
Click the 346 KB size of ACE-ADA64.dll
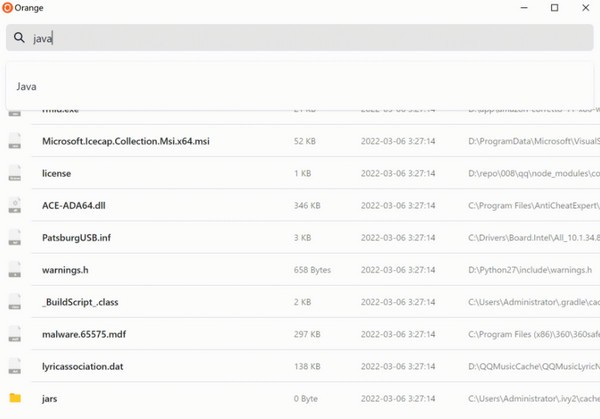307,205
